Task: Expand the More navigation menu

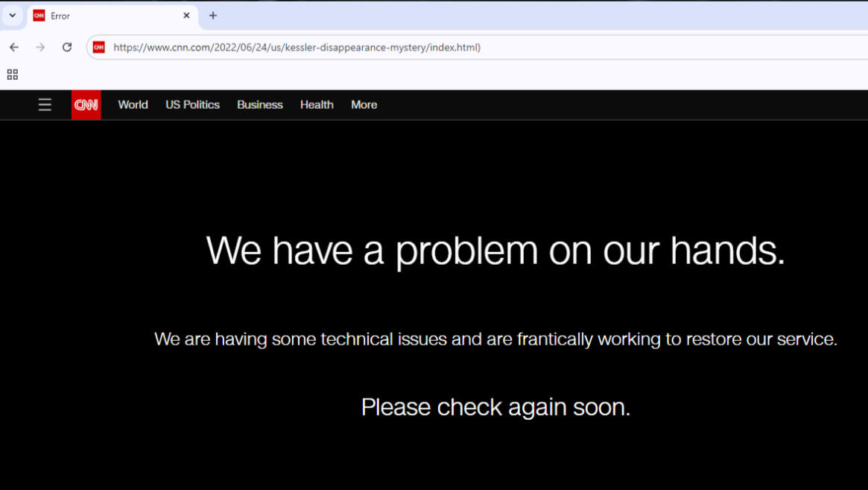Action: pyautogui.click(x=364, y=105)
